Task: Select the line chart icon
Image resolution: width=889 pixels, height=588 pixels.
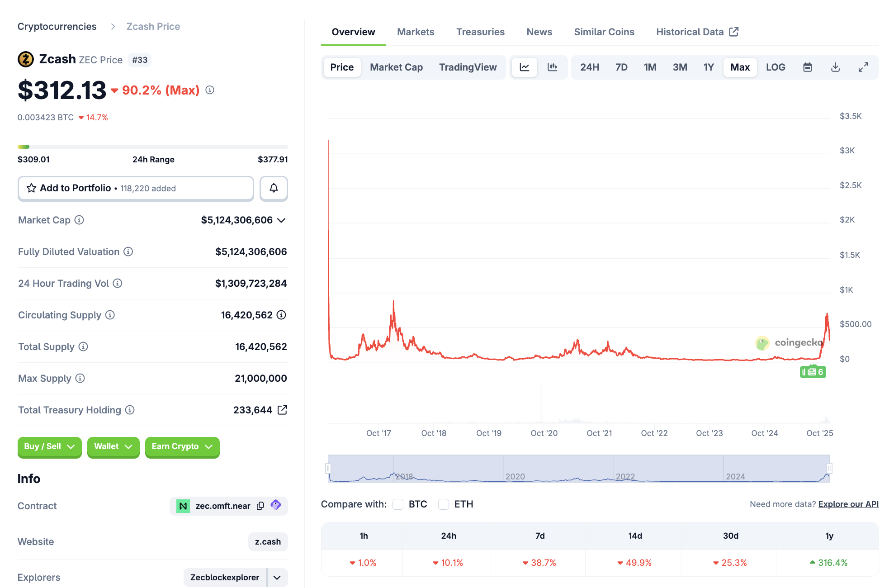Action: (525, 67)
